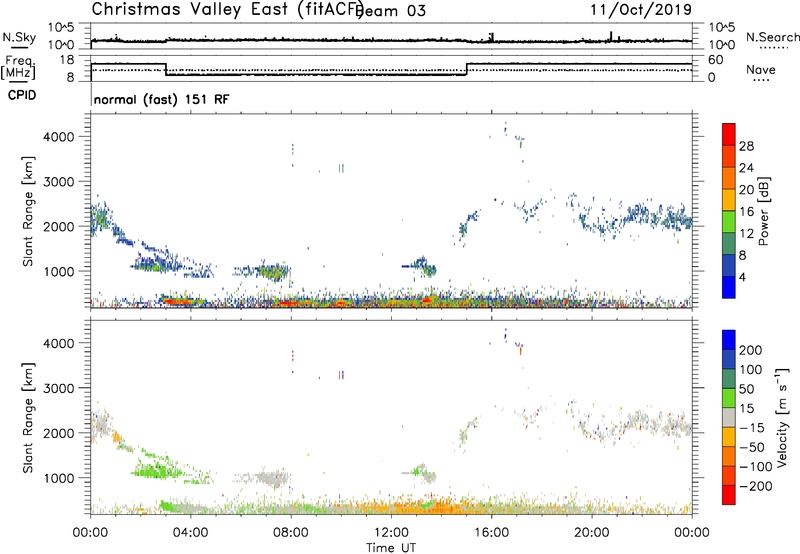Click the dark blue top segment of Velocity color bar
Screen dimensions: 800x554
click(x=729, y=340)
